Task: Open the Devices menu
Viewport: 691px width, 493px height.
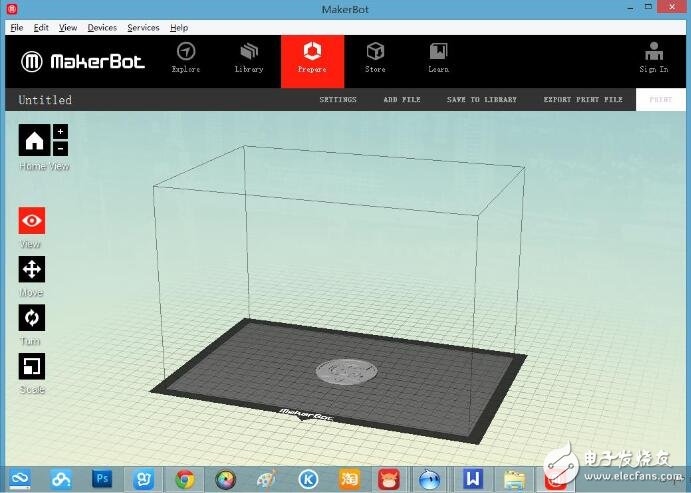Action: point(102,28)
